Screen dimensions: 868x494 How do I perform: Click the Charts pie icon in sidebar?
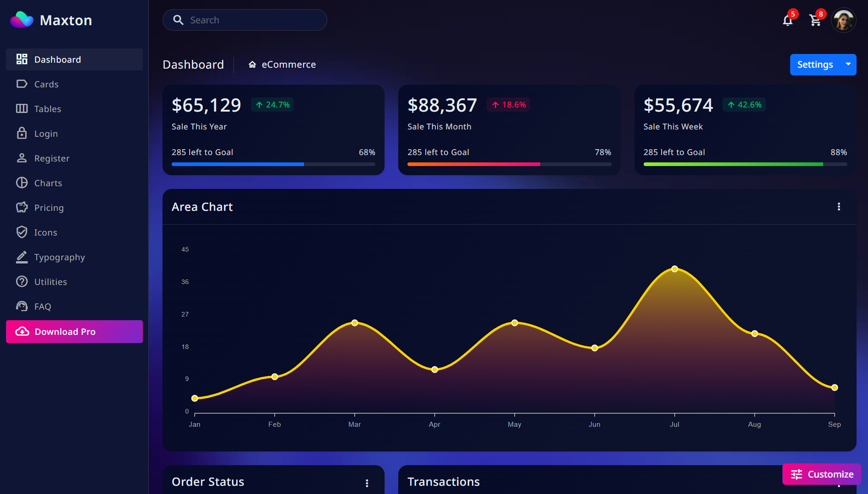(x=22, y=183)
